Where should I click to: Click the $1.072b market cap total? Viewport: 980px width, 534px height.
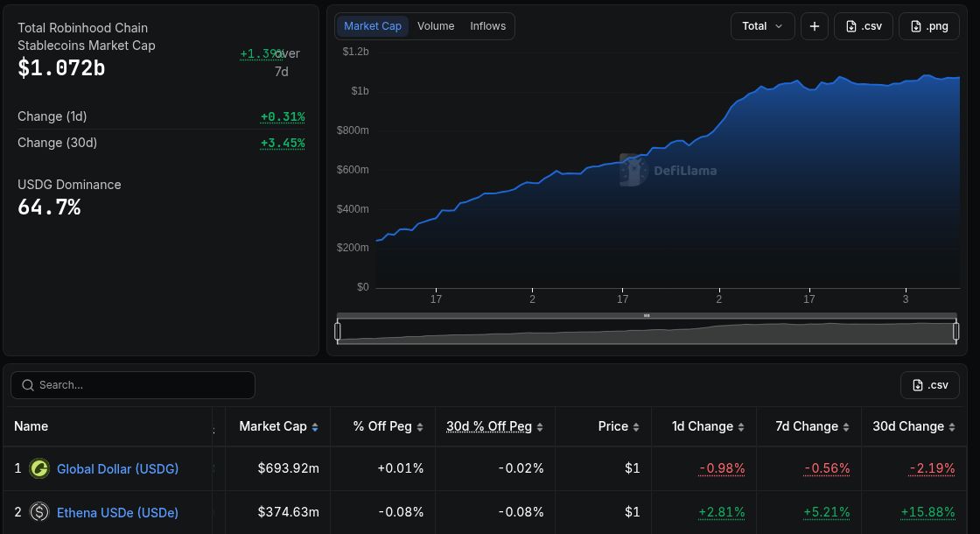[61, 67]
